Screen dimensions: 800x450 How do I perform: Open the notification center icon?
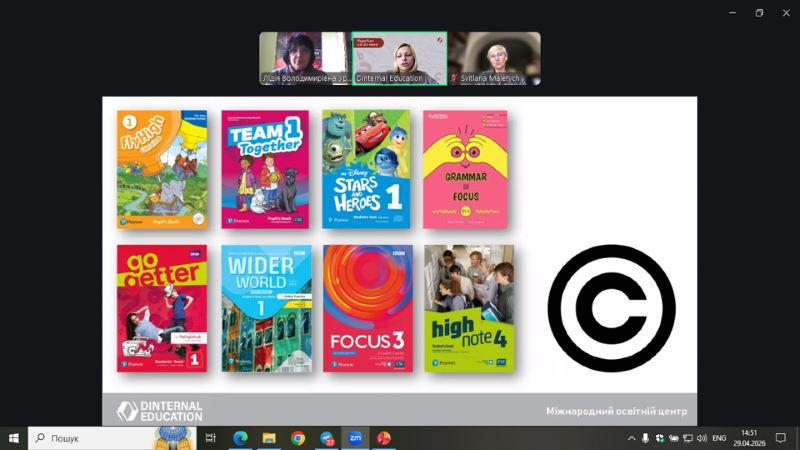click(781, 438)
